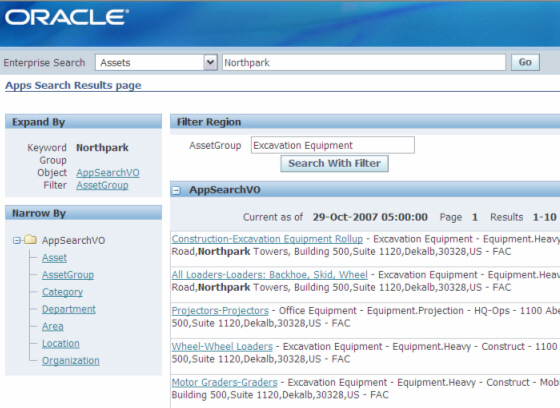Click the Northpark keyword value in Expand By

pos(102,148)
